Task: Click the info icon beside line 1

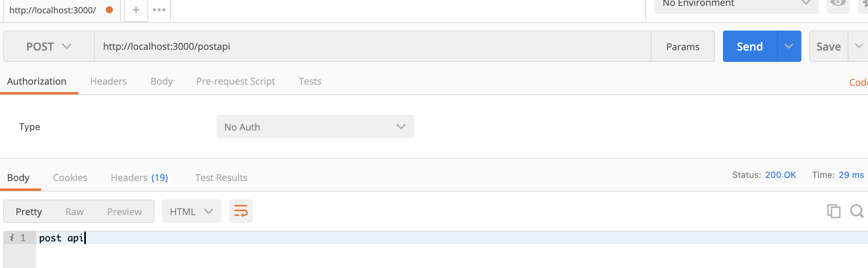Action: pyautogui.click(x=12, y=237)
